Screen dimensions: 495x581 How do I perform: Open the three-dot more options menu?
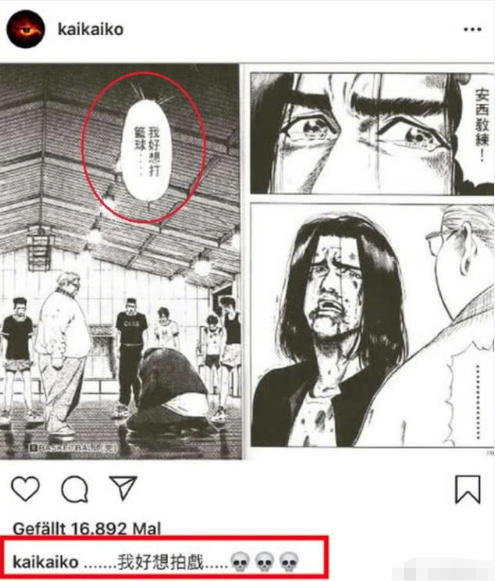click(x=472, y=29)
